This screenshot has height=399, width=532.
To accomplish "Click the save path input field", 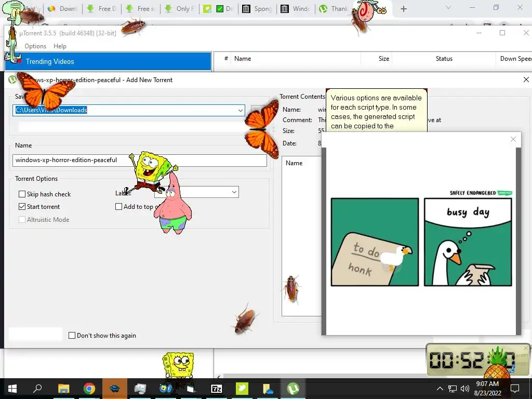I will (129, 110).
